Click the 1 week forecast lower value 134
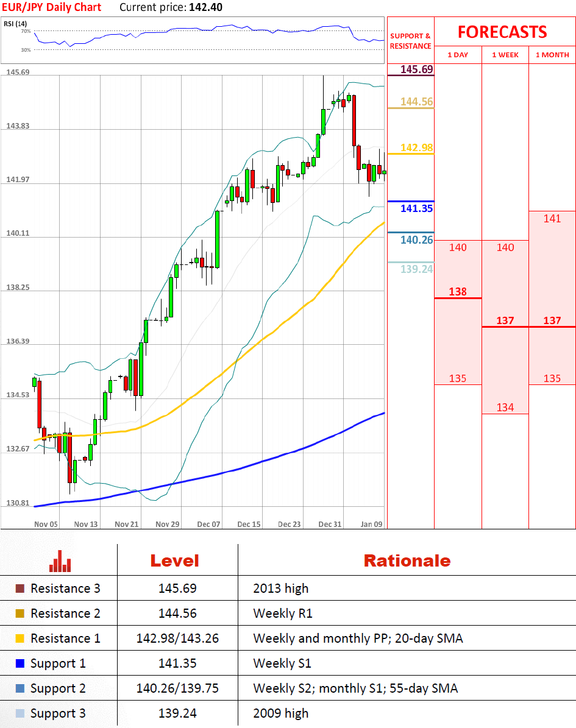 (x=505, y=408)
